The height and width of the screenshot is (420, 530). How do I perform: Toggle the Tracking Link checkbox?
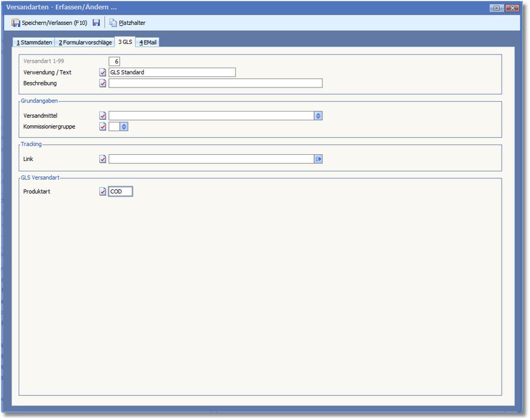103,159
